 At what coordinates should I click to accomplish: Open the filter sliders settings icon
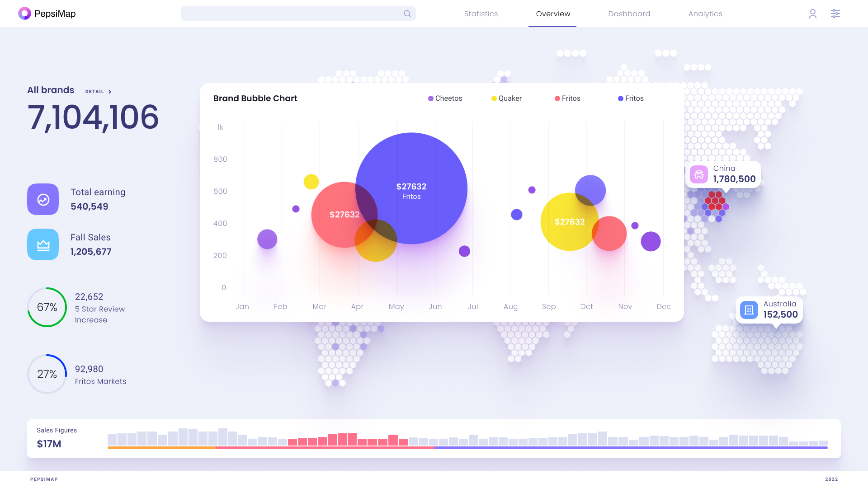(835, 14)
